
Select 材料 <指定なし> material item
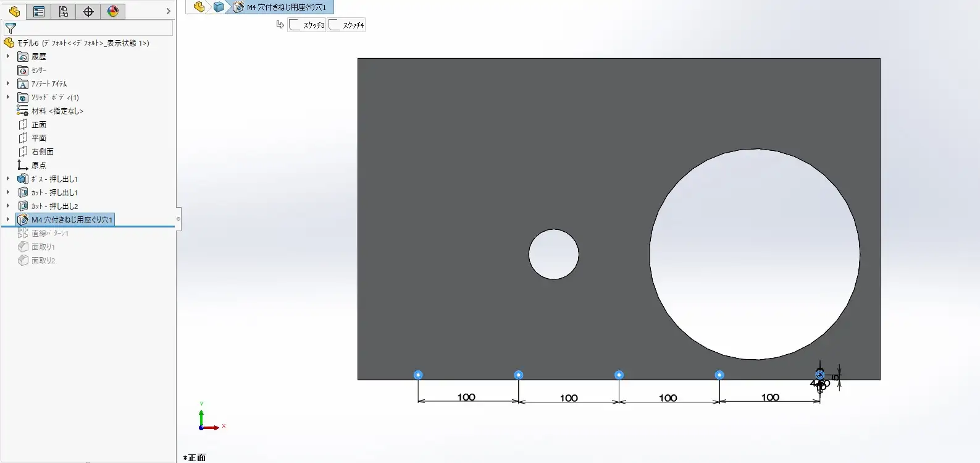point(57,111)
